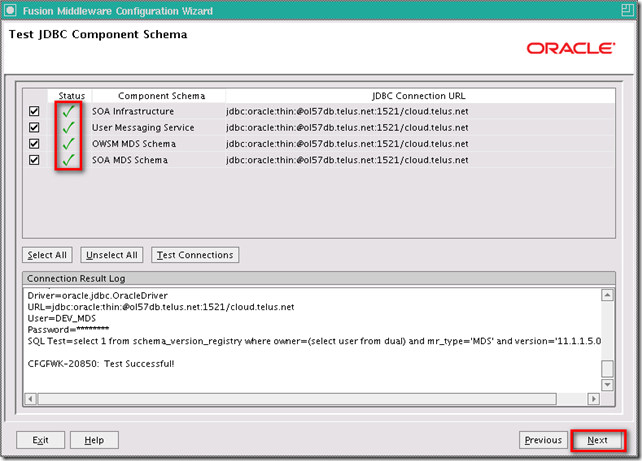The image size is (642, 461).
Task: Click the User=DEV_MDS log line
Action: click(x=61, y=319)
